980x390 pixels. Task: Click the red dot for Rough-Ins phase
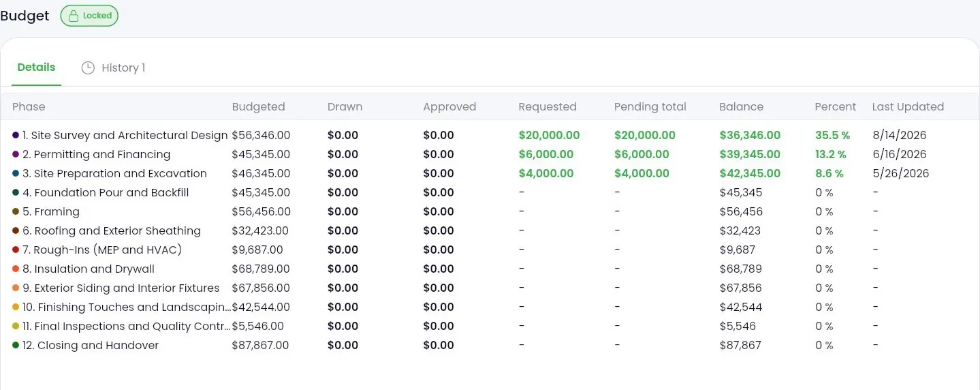(16, 250)
